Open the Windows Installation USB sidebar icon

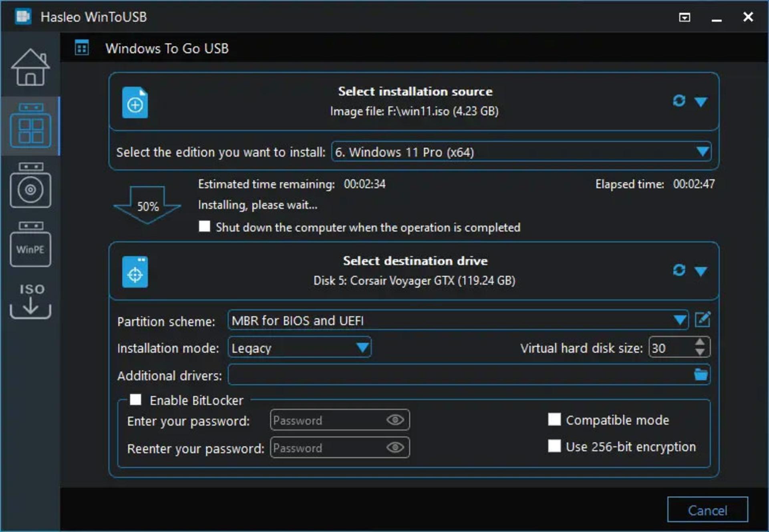point(30,185)
